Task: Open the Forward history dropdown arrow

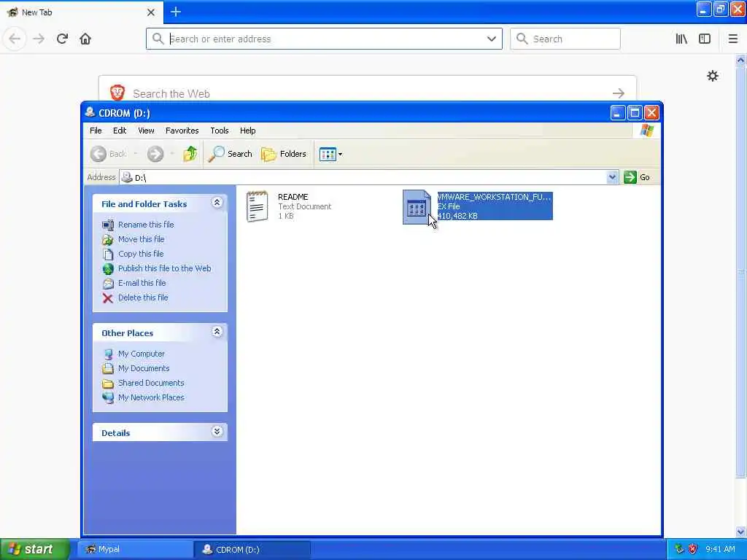Action: 172,154
